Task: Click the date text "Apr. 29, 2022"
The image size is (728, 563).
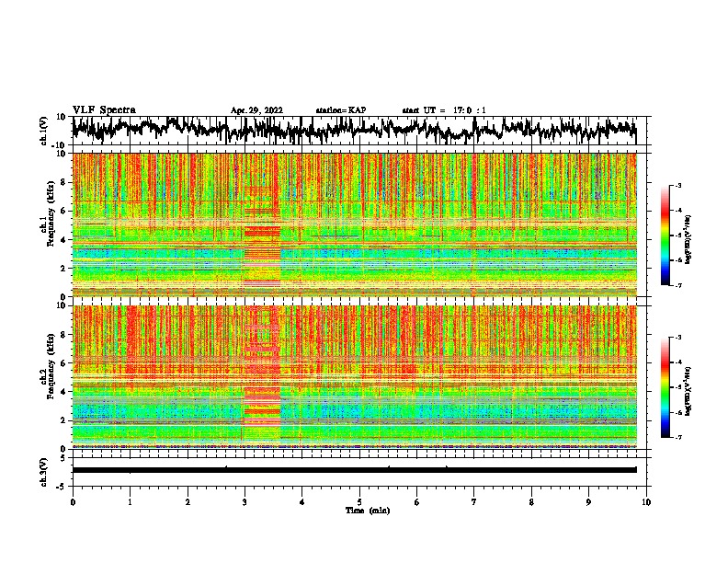Action: [x=256, y=110]
